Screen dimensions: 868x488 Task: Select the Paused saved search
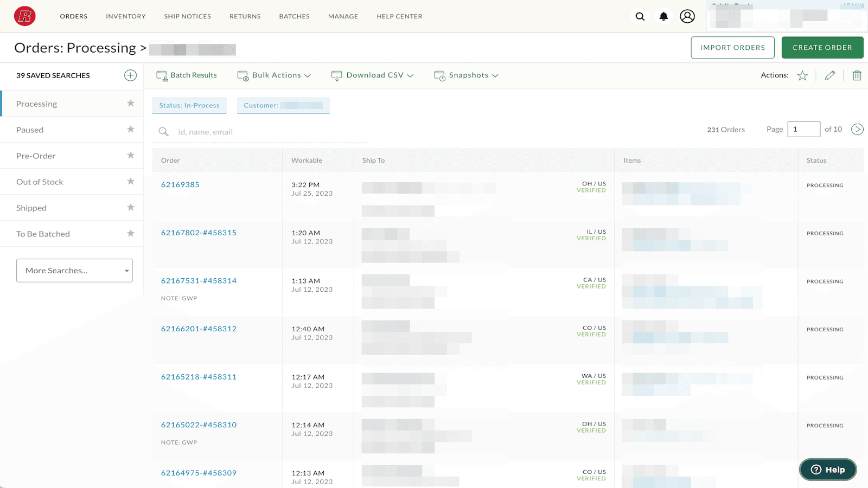coord(72,130)
